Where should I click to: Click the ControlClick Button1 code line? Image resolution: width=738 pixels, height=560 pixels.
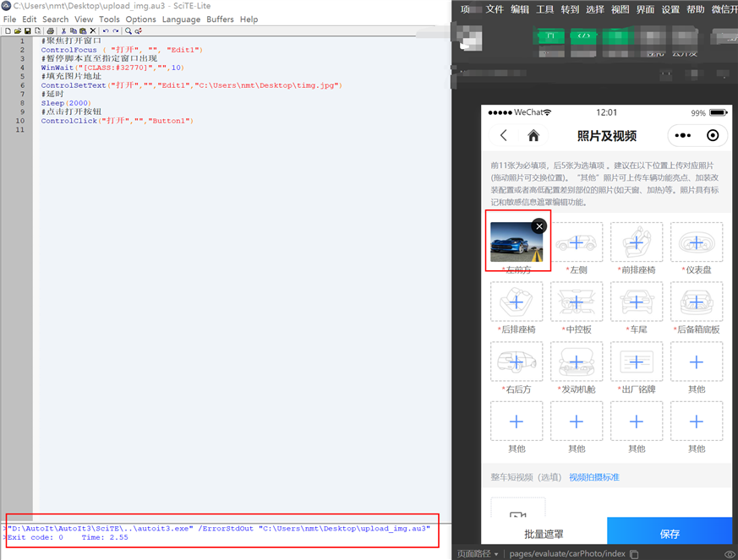tap(118, 121)
